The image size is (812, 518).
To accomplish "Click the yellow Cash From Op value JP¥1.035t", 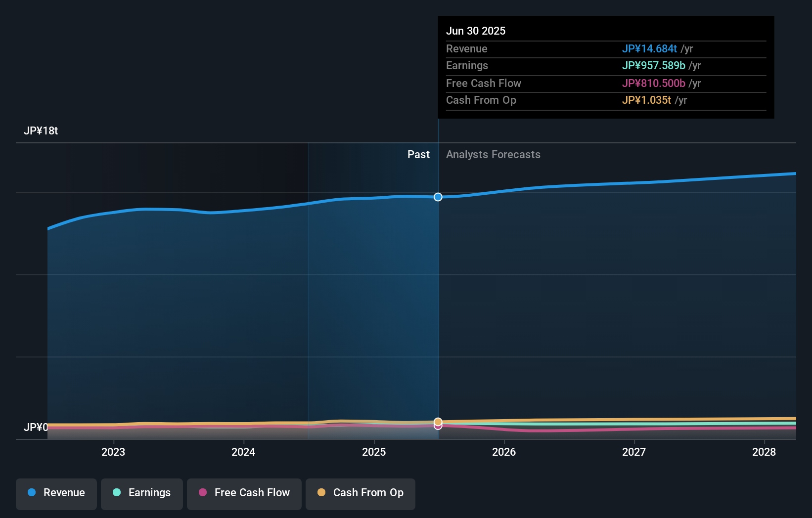I will pos(646,100).
